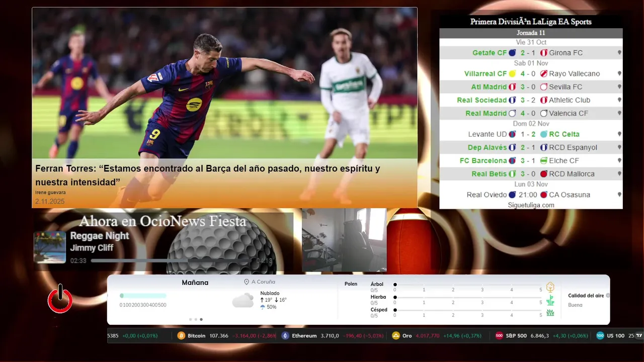The image size is (644, 362).
Task: Click the Jornada 11 header
Action: (531, 33)
